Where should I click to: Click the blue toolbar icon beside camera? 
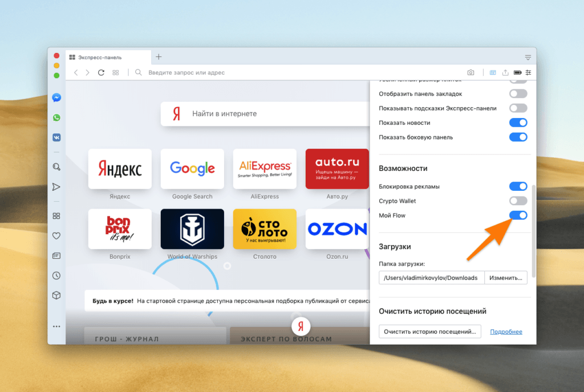tap(493, 72)
